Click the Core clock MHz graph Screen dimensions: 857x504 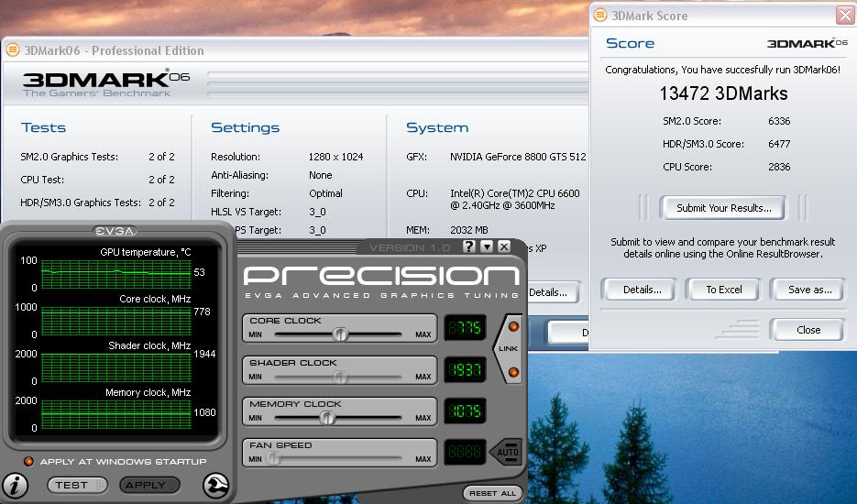116,321
